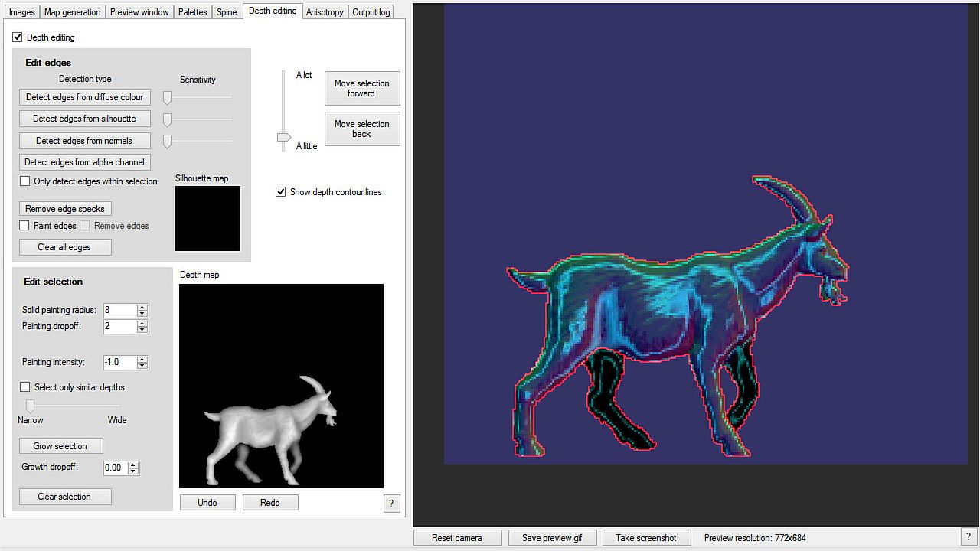
Task: Open the Map generation tab
Action: click(x=72, y=12)
